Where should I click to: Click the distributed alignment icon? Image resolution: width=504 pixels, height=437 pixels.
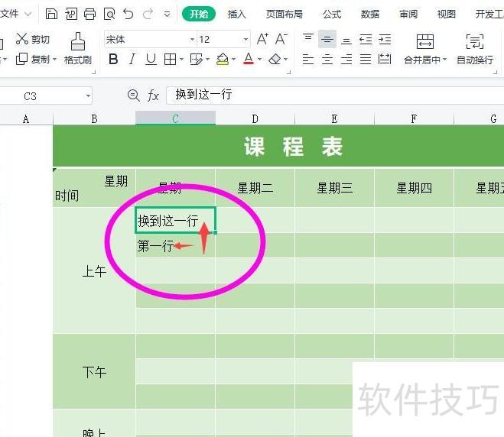[x=385, y=59]
